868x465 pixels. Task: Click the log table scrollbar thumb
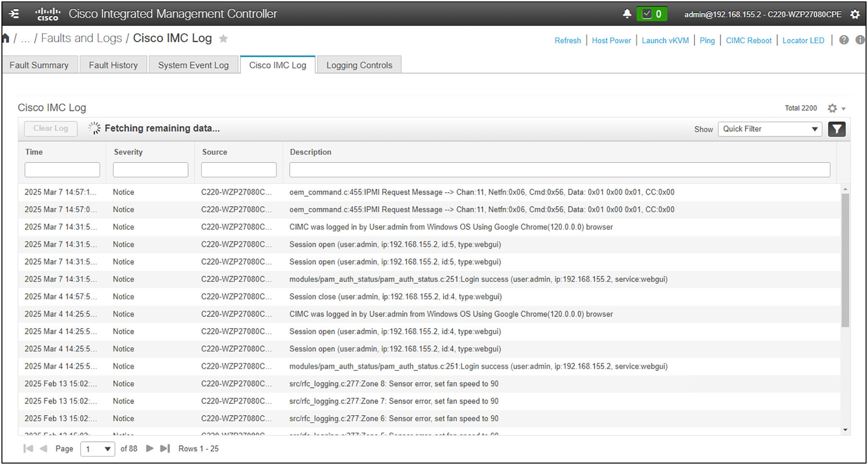tap(845, 260)
